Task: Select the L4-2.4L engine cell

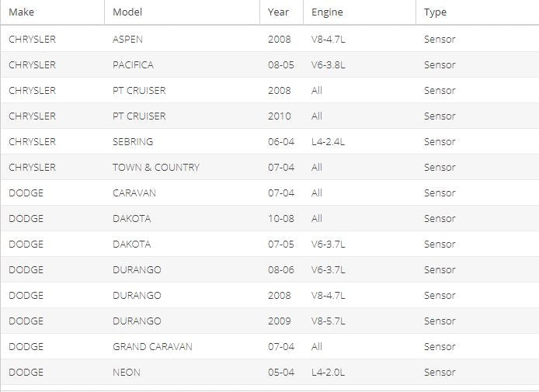Action: coord(360,141)
